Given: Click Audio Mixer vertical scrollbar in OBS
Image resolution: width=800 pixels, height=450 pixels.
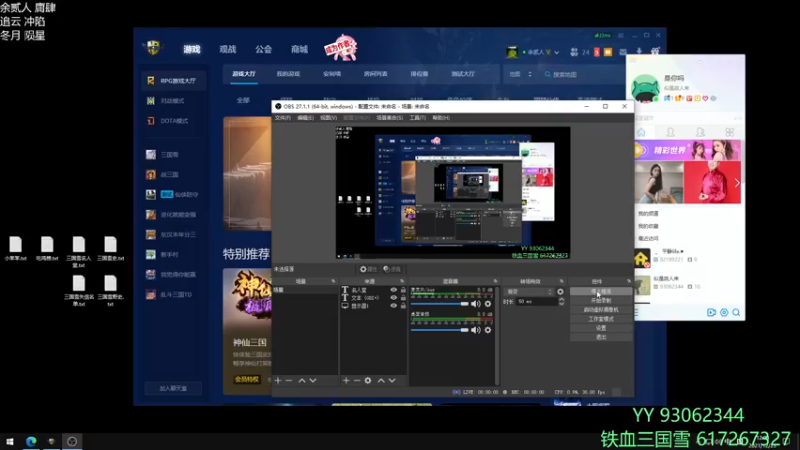Looking at the screenshot, I should coord(496,335).
